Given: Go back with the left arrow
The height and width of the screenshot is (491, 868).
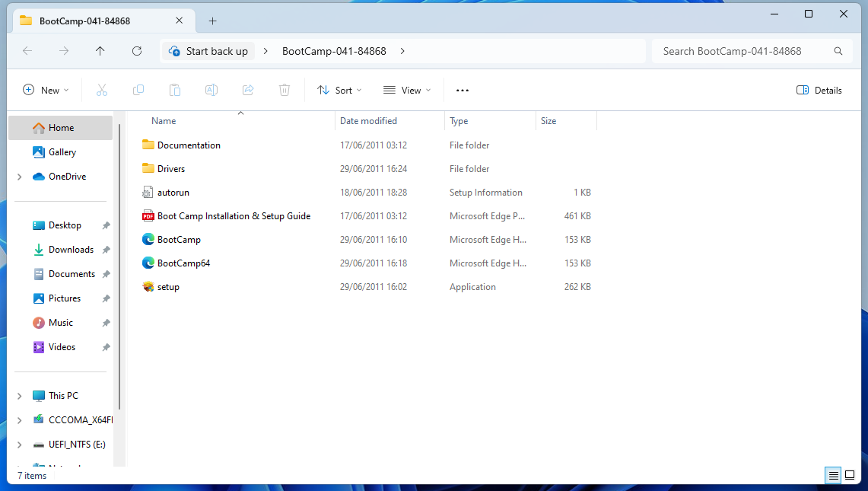Looking at the screenshot, I should click(27, 51).
